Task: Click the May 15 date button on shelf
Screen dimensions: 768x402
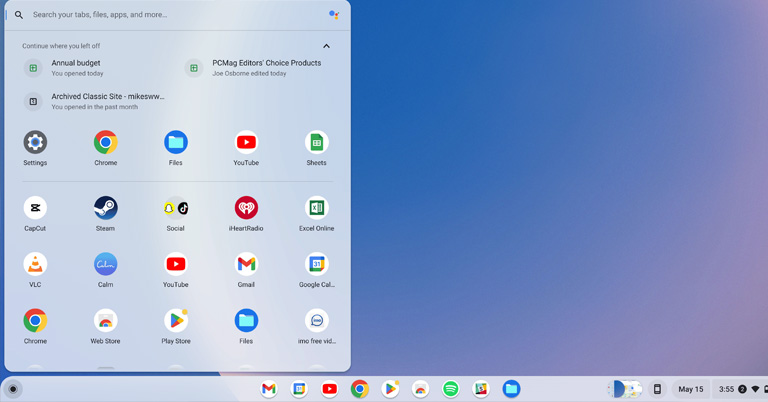Action: click(690, 389)
